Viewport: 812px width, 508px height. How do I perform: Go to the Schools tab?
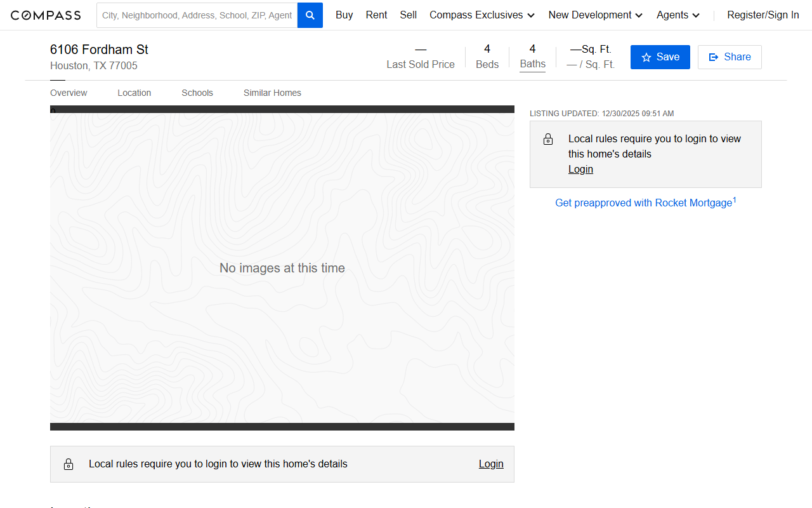197,93
